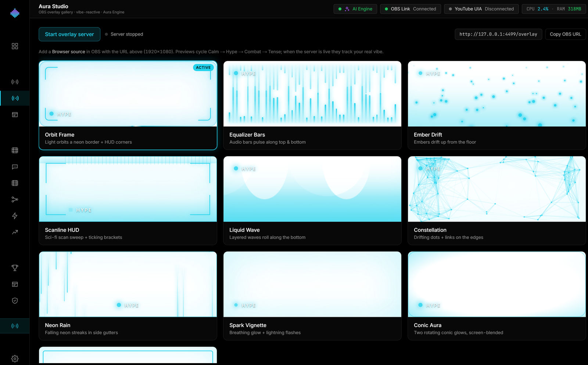
Task: Click the Copy OBS URL button
Action: pyautogui.click(x=565, y=34)
